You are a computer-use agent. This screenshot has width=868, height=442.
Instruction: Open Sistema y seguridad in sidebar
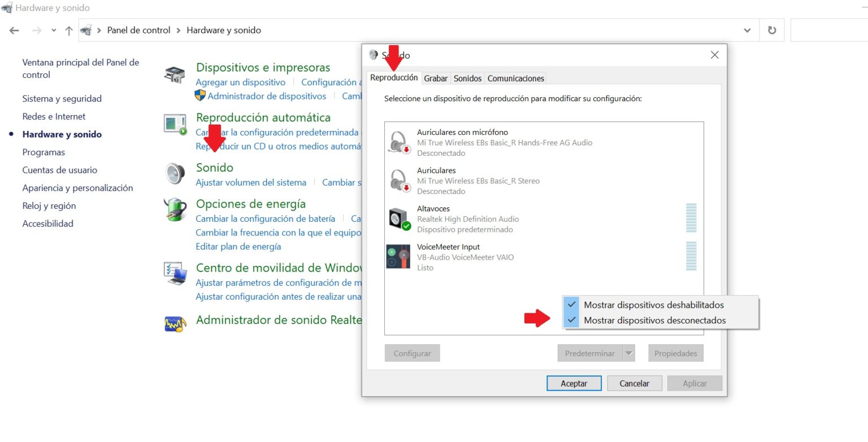coord(62,99)
